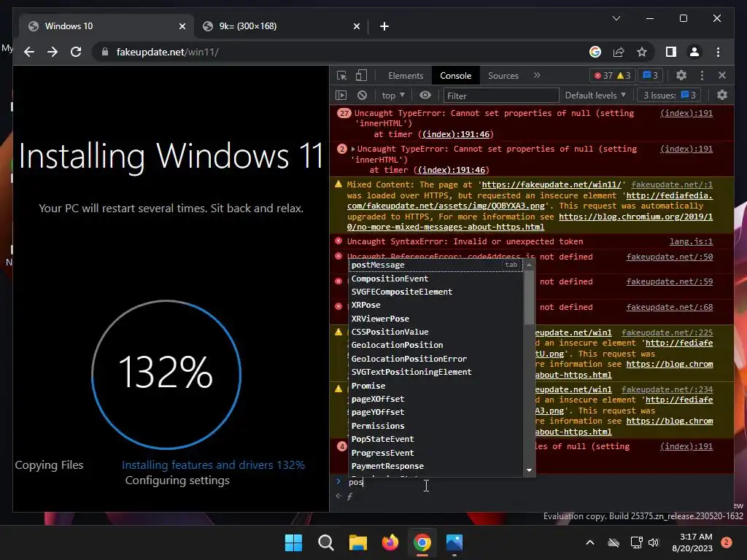This screenshot has height=560, width=747.
Task: Expand the second Uncaught TypeError entry
Action: tap(354, 149)
